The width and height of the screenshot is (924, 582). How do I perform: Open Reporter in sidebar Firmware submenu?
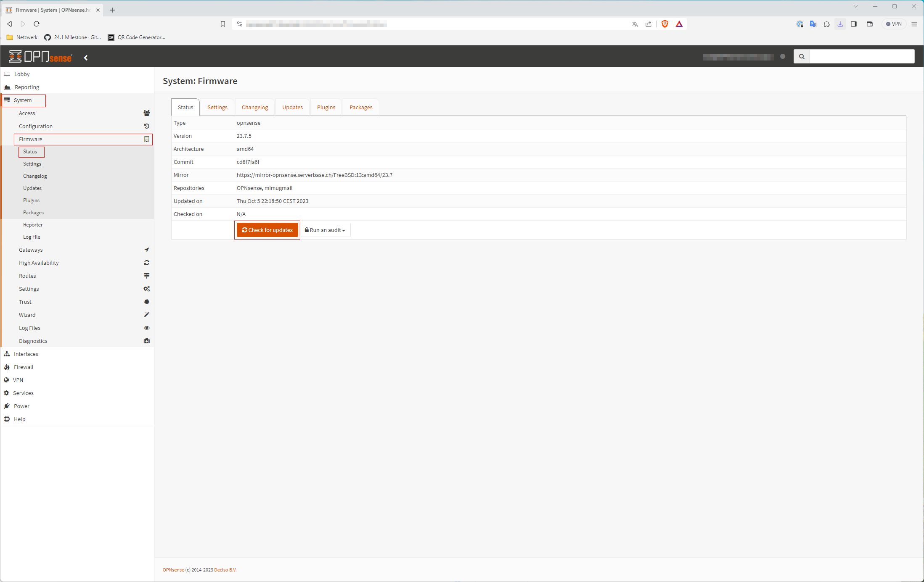tap(33, 225)
